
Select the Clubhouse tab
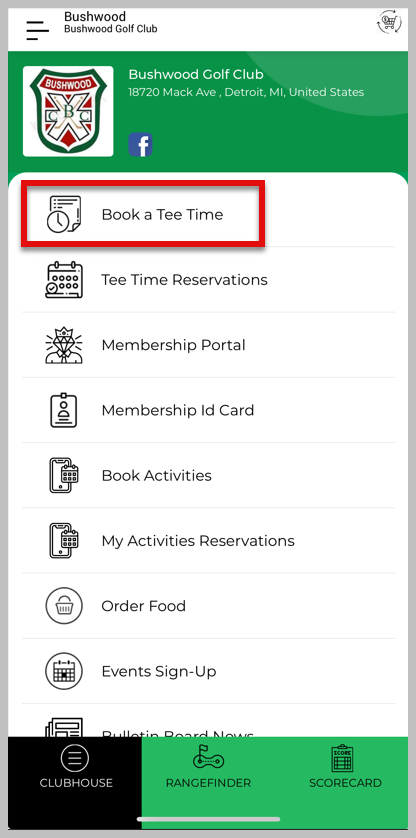pyautogui.click(x=75, y=767)
